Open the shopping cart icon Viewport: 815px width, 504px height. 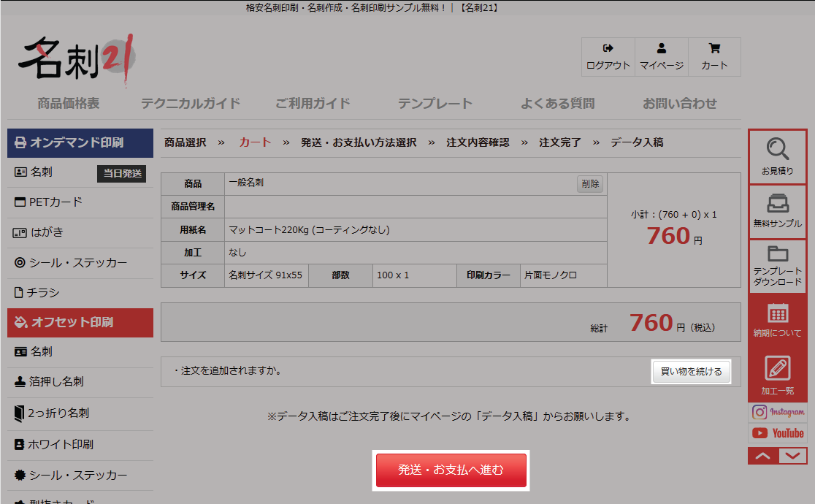714,49
